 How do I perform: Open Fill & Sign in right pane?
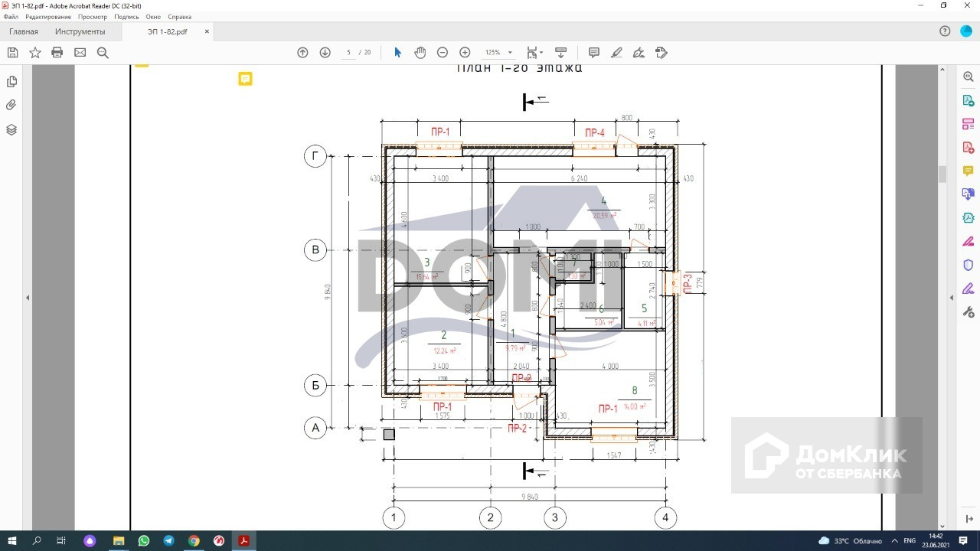969,289
